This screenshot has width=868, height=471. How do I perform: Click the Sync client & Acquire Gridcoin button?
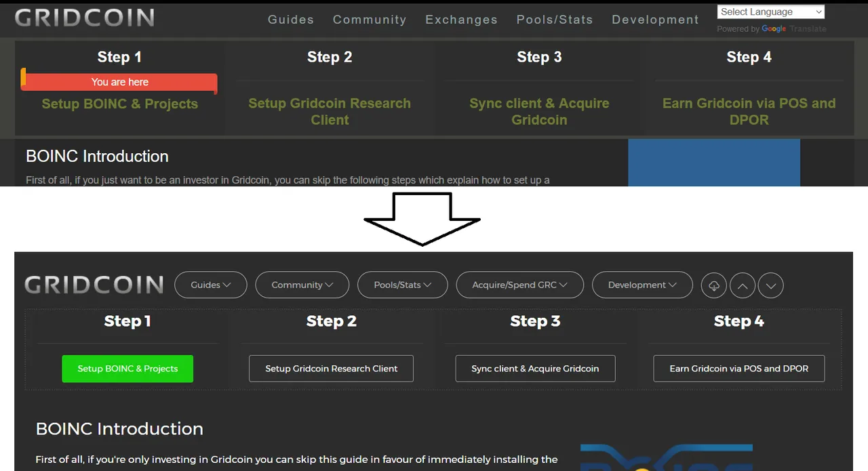click(535, 369)
